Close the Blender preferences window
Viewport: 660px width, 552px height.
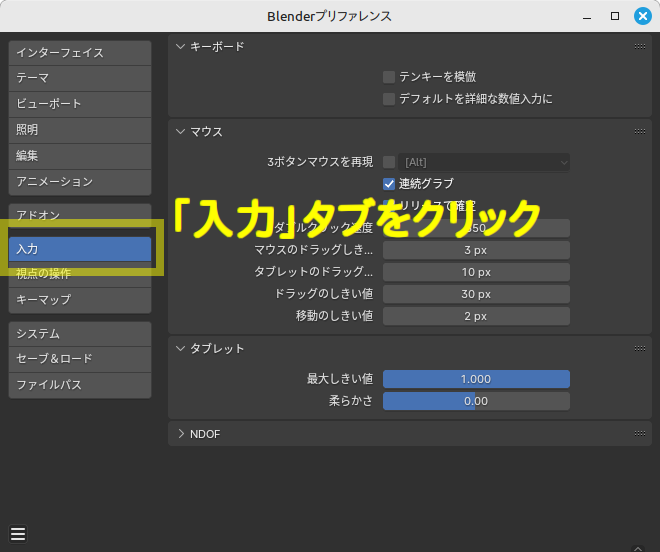[x=643, y=16]
